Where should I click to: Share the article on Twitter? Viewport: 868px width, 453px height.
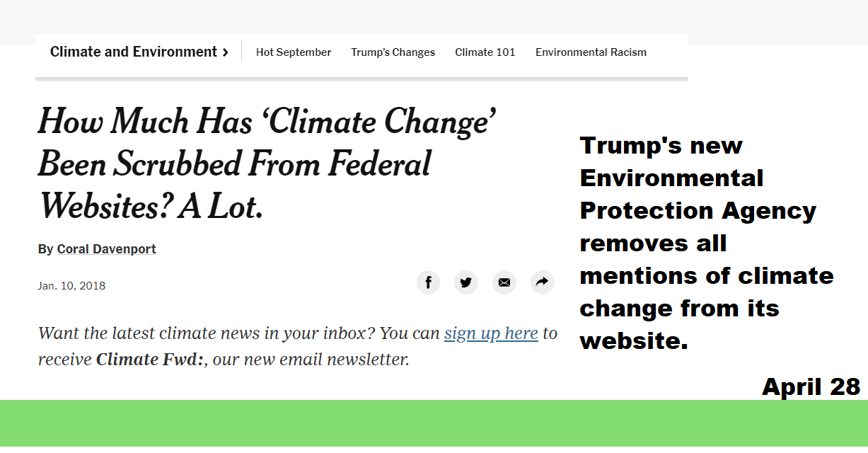pos(465,282)
